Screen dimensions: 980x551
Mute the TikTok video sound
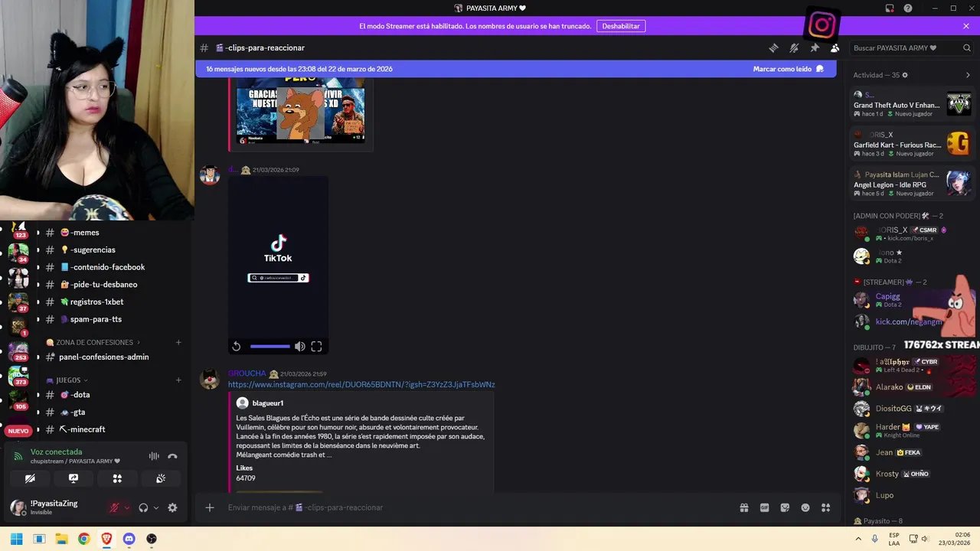click(x=300, y=347)
